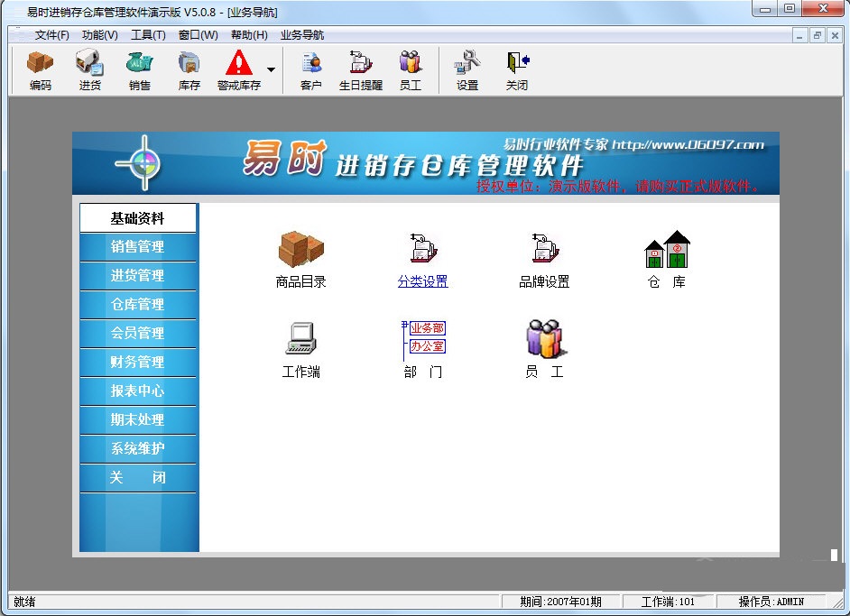Image resolution: width=850 pixels, height=616 pixels.
Task: Open the 帮助(H) menu
Action: point(249,35)
